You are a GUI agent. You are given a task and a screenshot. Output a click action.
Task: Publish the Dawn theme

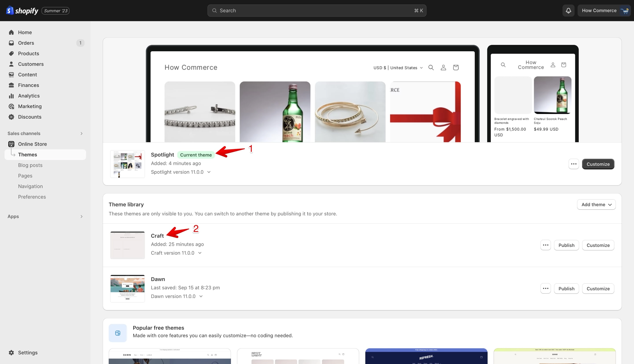coord(566,289)
